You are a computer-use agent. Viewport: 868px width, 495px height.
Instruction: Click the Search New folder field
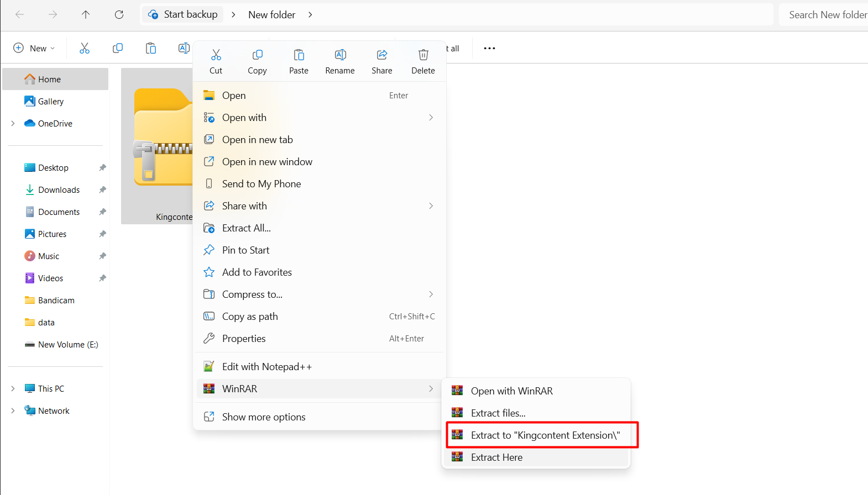click(x=826, y=15)
